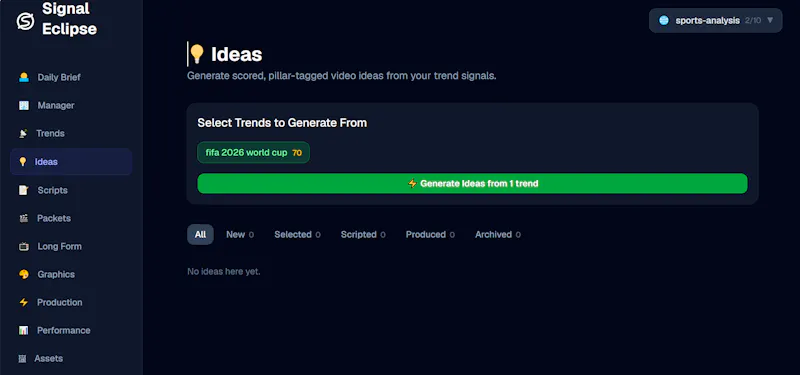This screenshot has height=375, width=800.
Task: View the Archived tab
Action: (x=498, y=235)
